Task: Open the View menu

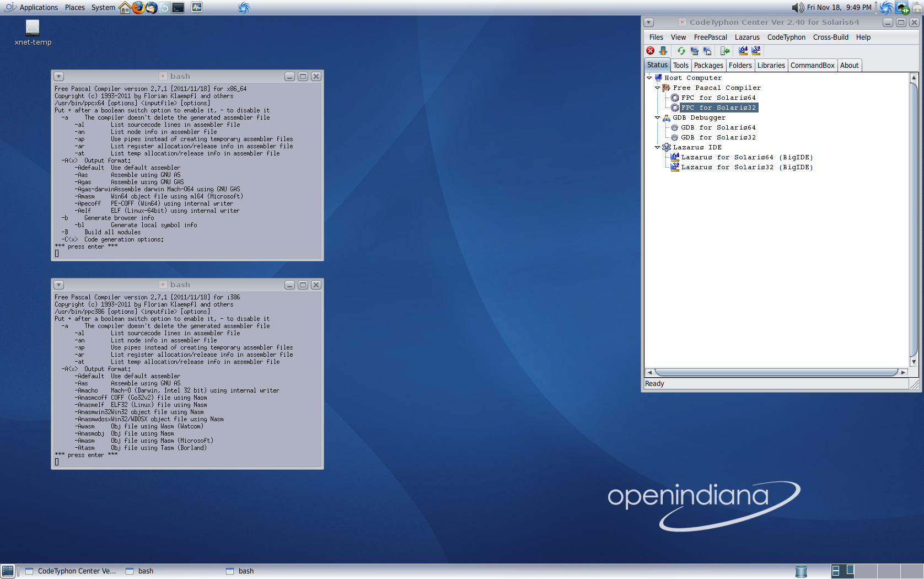Action: (x=678, y=37)
